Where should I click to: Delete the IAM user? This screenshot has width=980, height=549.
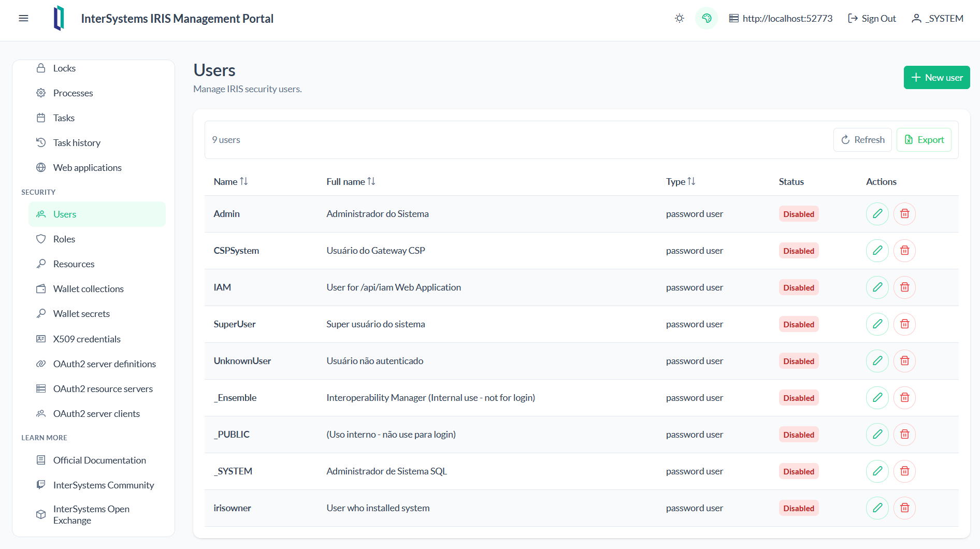tap(905, 287)
